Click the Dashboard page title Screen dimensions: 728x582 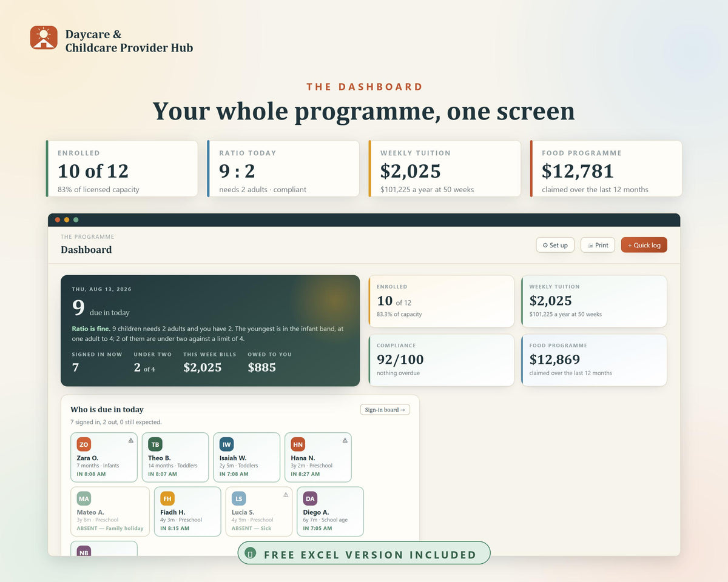pos(86,250)
